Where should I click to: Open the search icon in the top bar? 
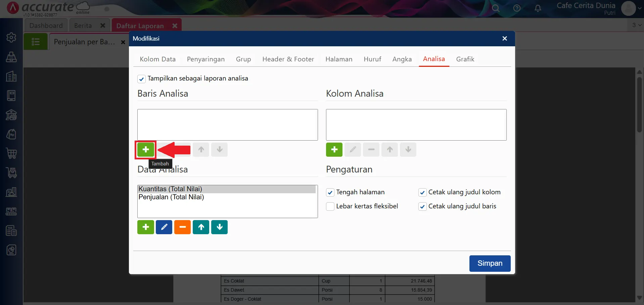[x=496, y=8]
